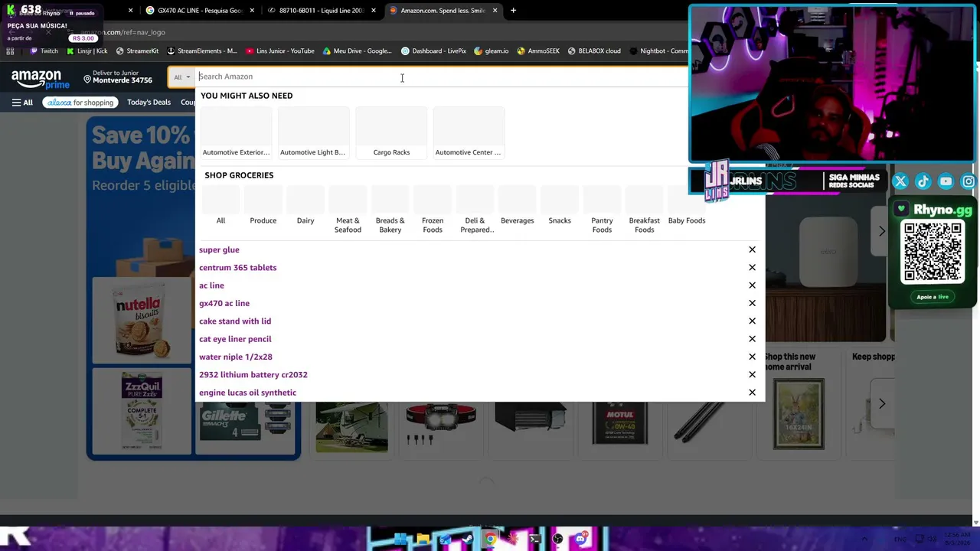Viewport: 980px width, 551px height.
Task: Focus the Search Amazon input field
Action: [x=443, y=77]
